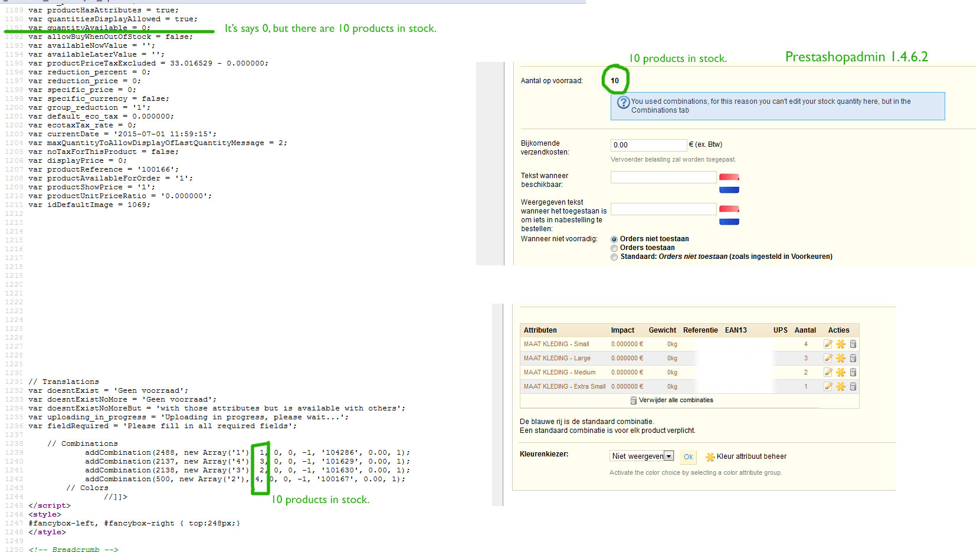The width and height of the screenshot is (980, 552).
Task: Select the Orders niet toestaan radio button
Action: [614, 239]
